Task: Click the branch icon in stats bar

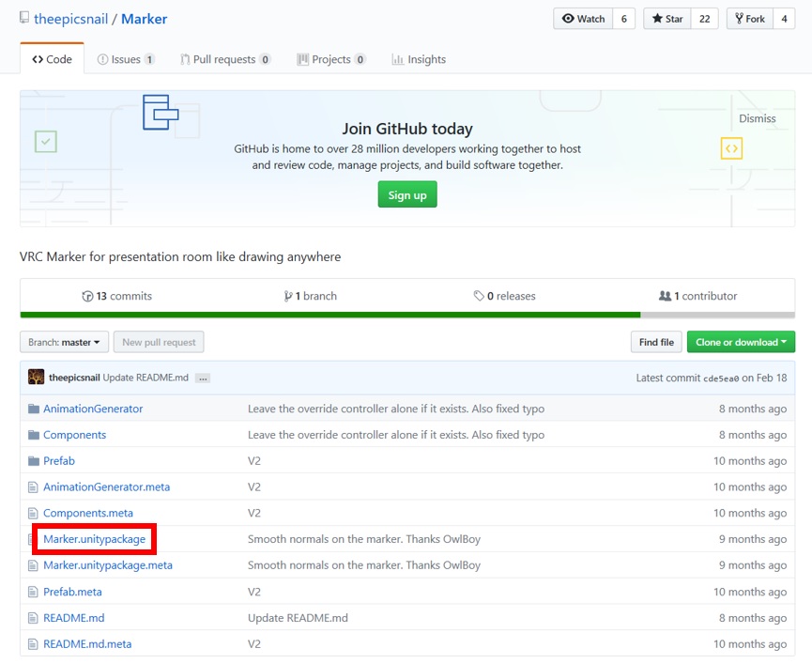Action: pyautogui.click(x=287, y=296)
